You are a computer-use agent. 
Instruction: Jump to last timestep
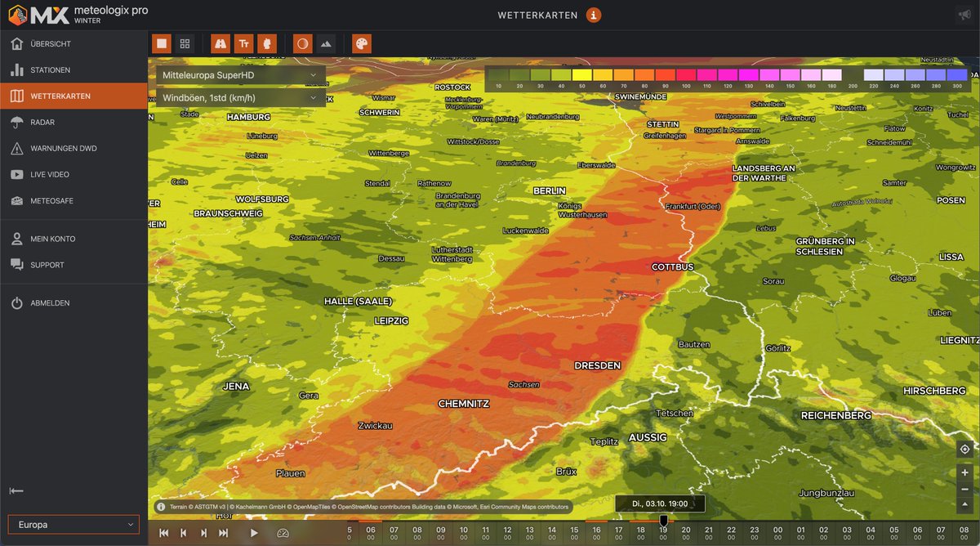point(223,533)
